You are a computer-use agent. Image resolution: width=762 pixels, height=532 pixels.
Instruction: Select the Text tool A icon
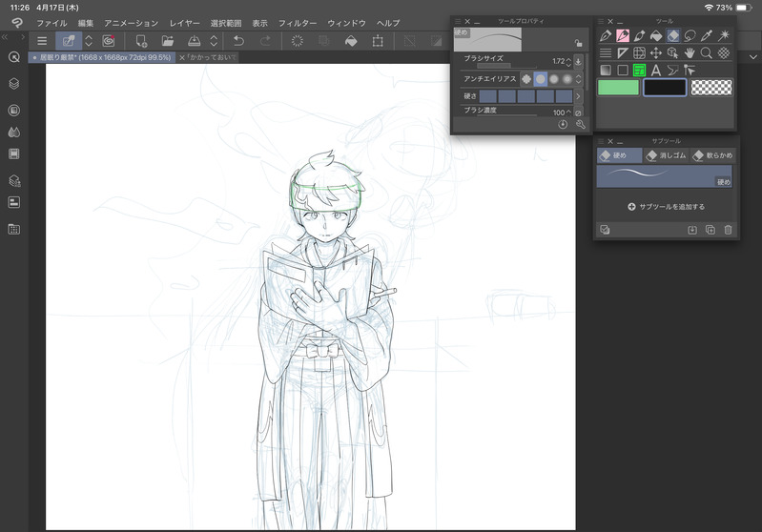656,71
